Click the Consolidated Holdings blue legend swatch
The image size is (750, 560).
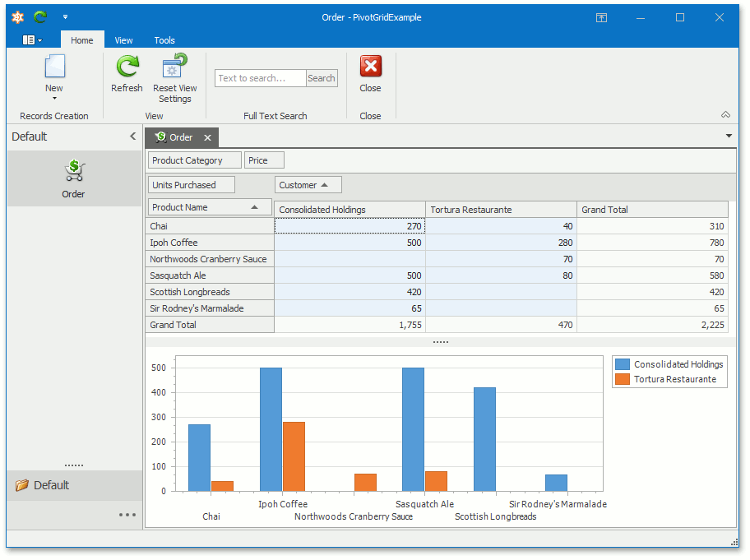(623, 364)
